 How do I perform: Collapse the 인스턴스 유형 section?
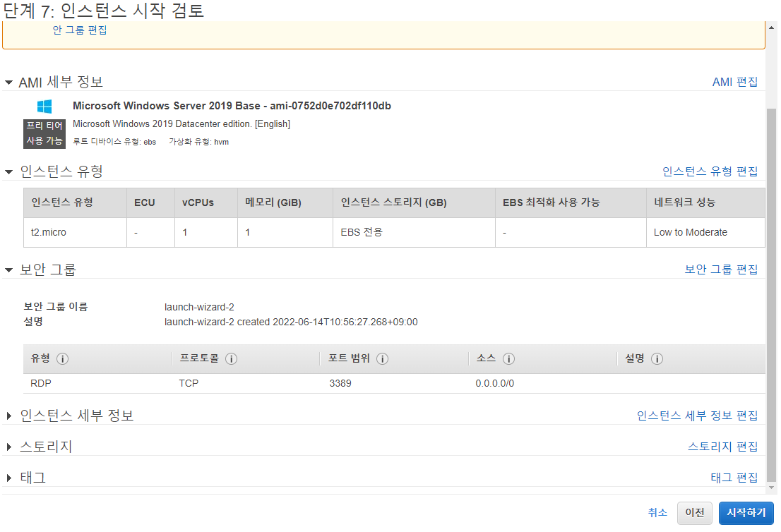tap(8, 172)
